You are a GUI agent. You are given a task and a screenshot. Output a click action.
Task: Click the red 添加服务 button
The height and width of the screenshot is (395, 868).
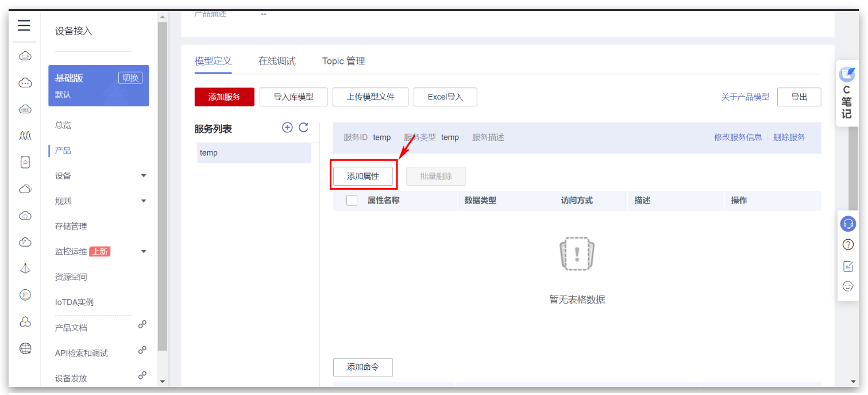tap(225, 97)
